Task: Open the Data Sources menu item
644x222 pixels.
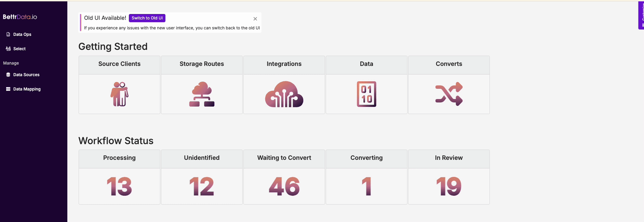Action: click(x=26, y=75)
